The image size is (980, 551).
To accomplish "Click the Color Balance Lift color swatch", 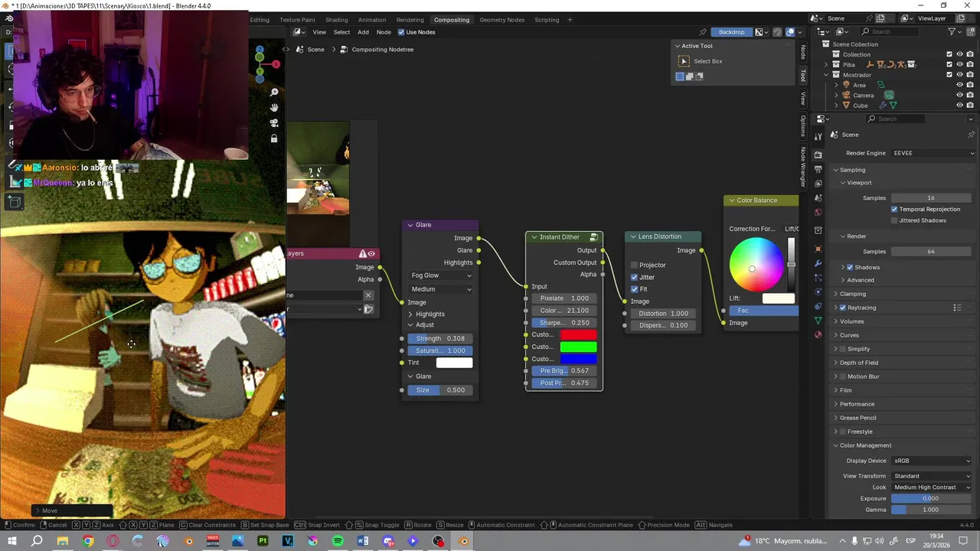I will pos(778,298).
